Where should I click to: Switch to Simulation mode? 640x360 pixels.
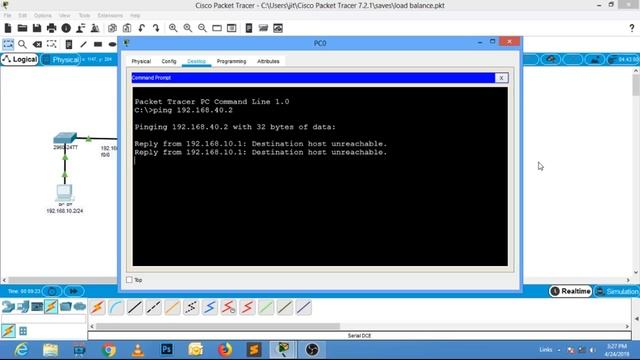click(x=617, y=291)
